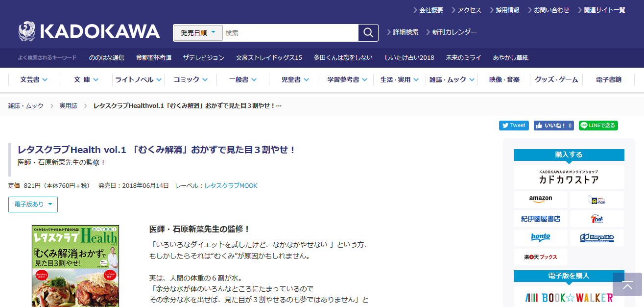This screenshot has width=644, height=307.
Task: Share via the Tweet button
Action: [514, 126]
